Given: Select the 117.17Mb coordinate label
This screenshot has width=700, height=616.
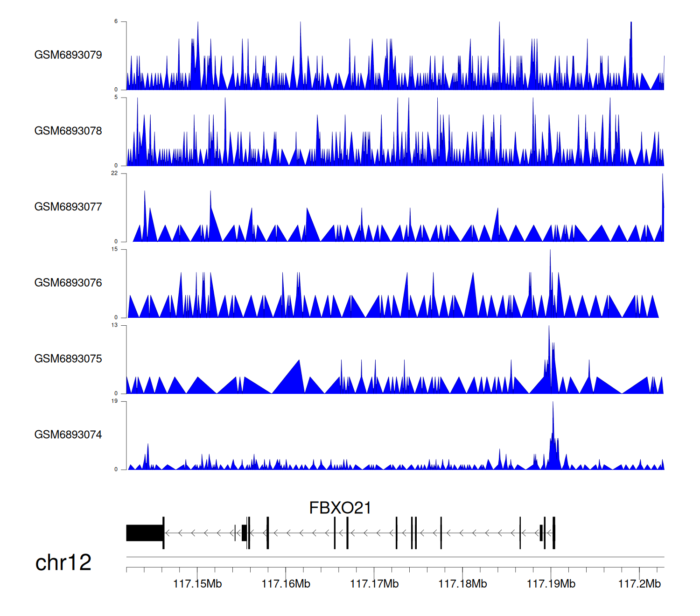Looking at the screenshot, I should click(374, 584).
